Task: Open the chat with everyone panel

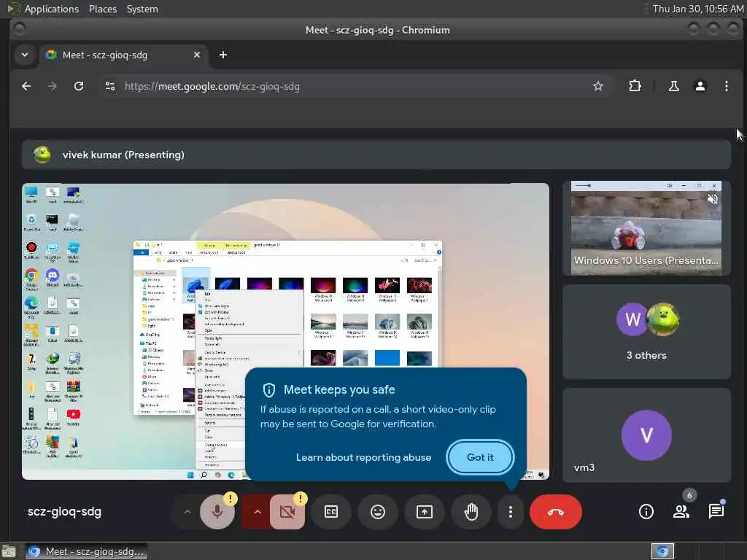Action: point(716,512)
